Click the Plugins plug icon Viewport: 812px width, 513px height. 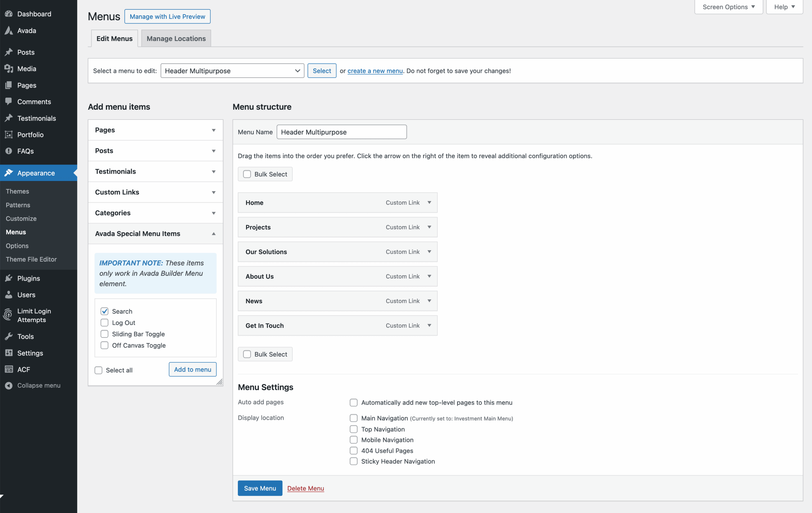[9, 278]
